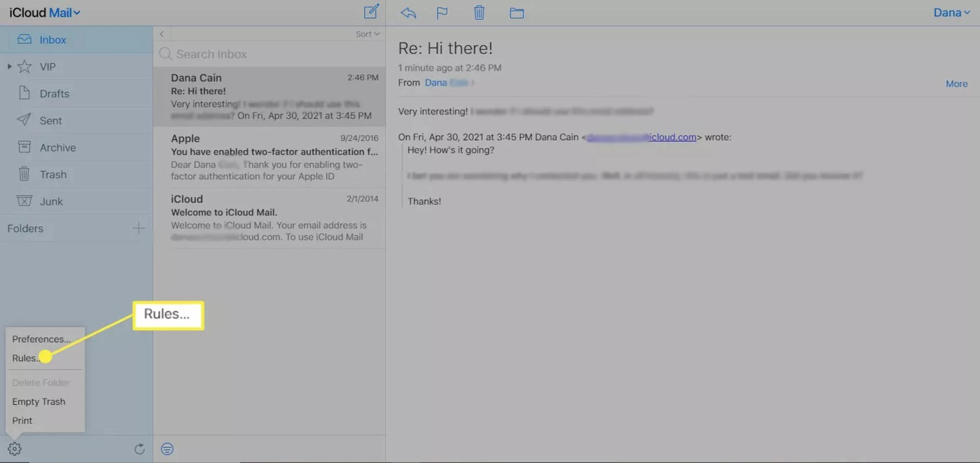The image size is (980, 463).
Task: Open the Dana account menu
Action: 951,12
